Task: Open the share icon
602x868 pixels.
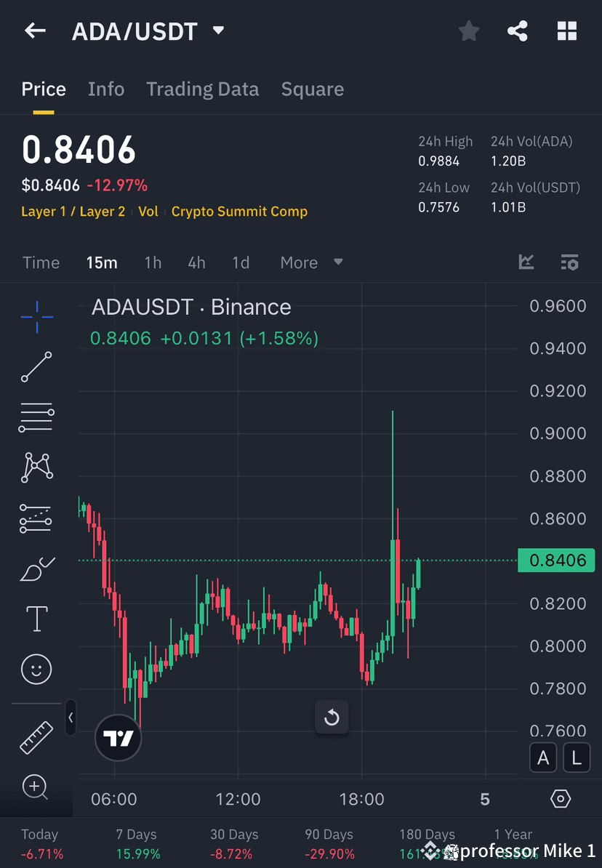Action: [518, 31]
